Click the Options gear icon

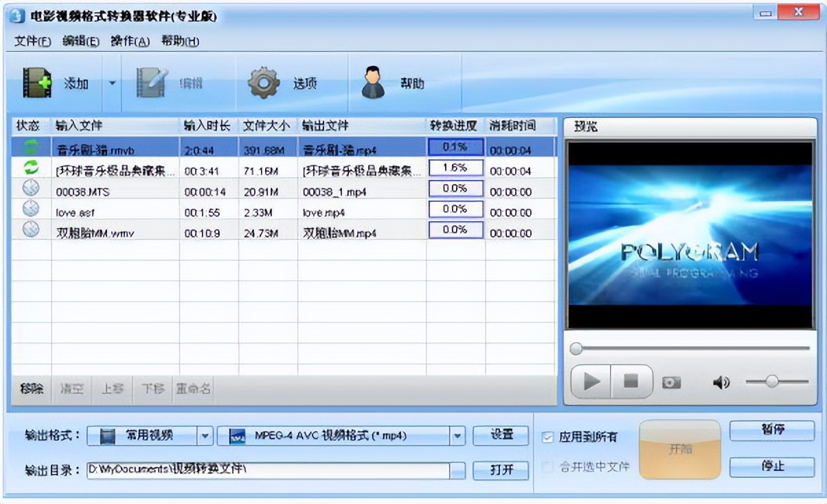(x=264, y=83)
